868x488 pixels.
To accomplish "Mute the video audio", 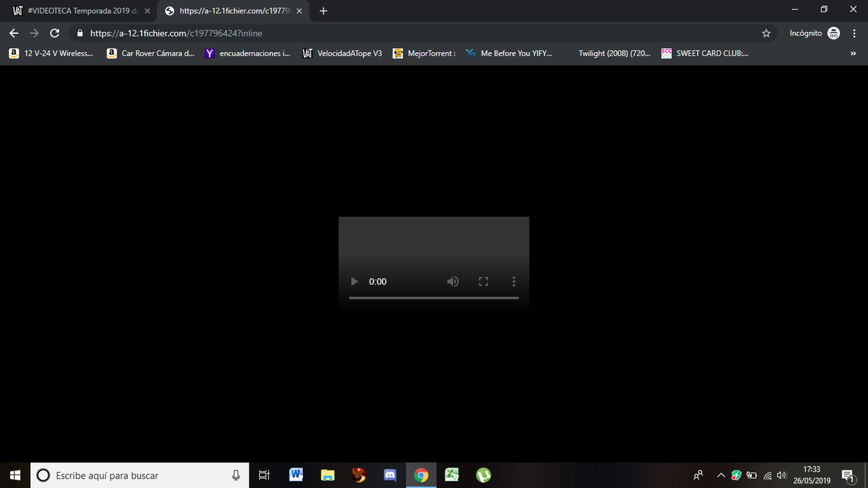I will point(452,281).
